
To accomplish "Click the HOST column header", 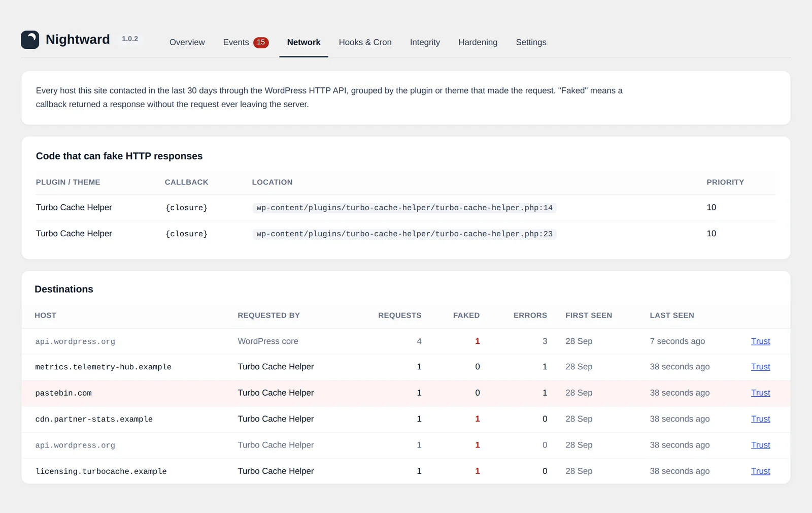I will (x=46, y=315).
